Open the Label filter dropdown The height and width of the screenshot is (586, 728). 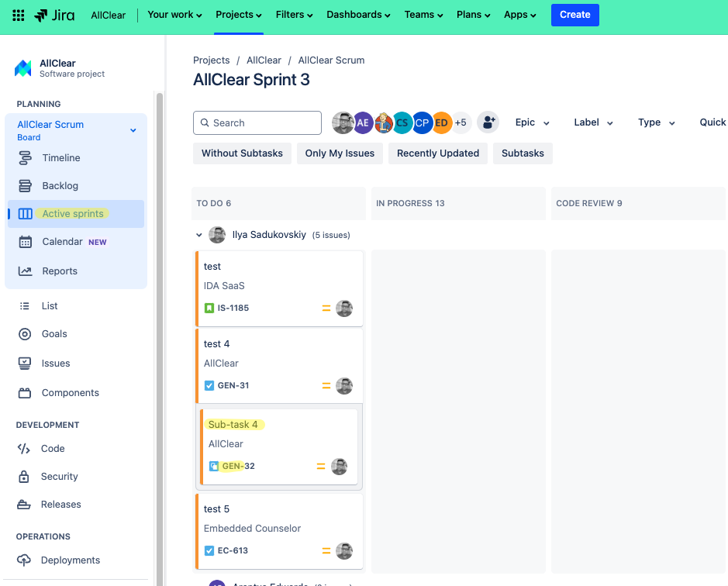coord(592,122)
